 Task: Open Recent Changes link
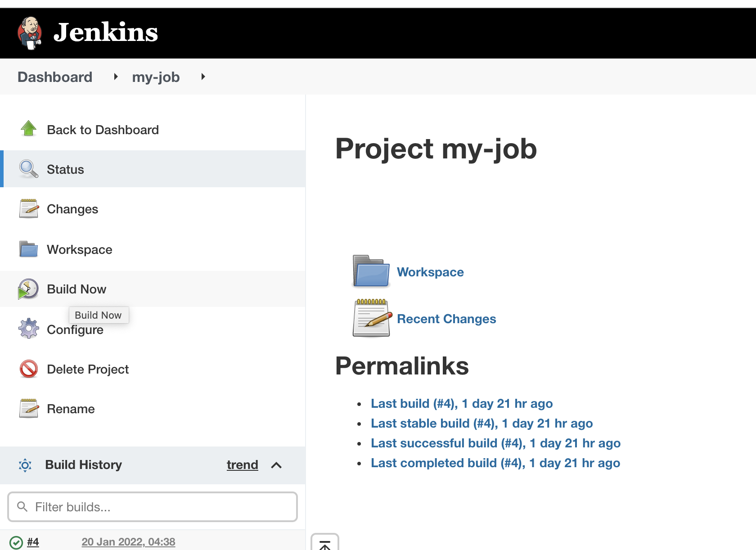(446, 319)
